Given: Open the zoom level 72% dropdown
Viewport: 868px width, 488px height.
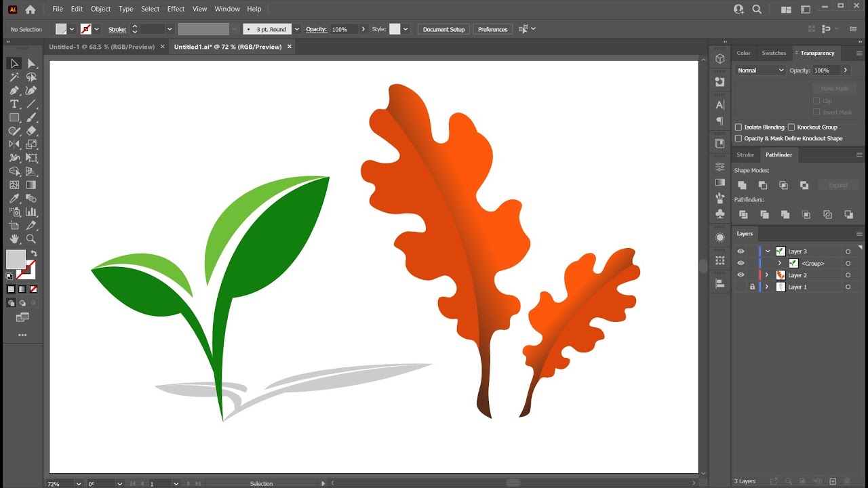Looking at the screenshot, I should 79,483.
